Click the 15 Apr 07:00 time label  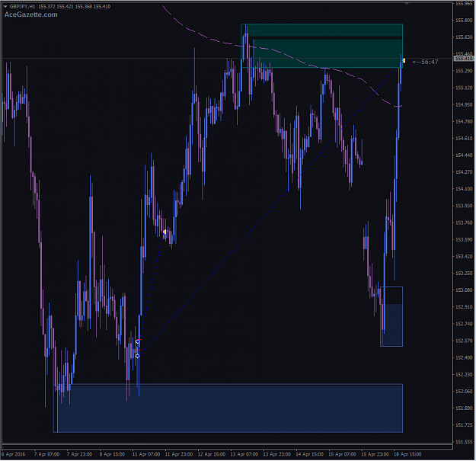pos(343,454)
